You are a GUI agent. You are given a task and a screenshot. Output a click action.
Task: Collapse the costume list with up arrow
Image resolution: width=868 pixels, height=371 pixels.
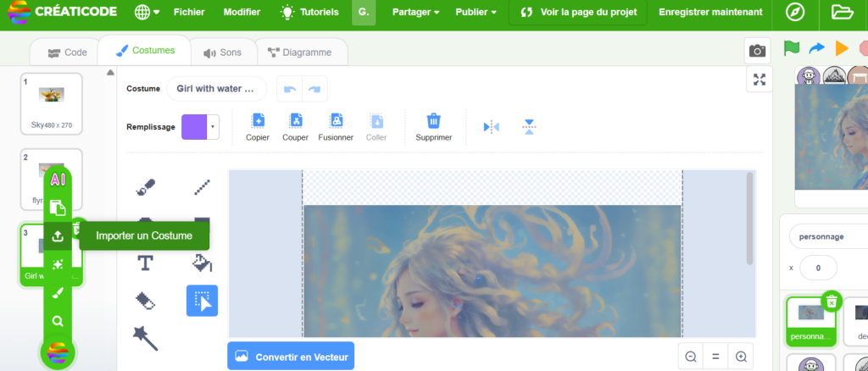click(110, 73)
